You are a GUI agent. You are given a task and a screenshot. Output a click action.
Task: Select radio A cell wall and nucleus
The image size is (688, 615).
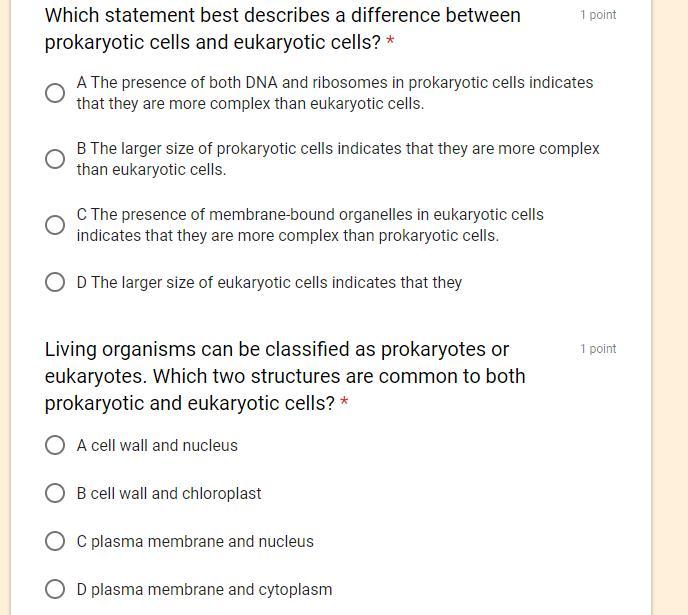click(55, 445)
